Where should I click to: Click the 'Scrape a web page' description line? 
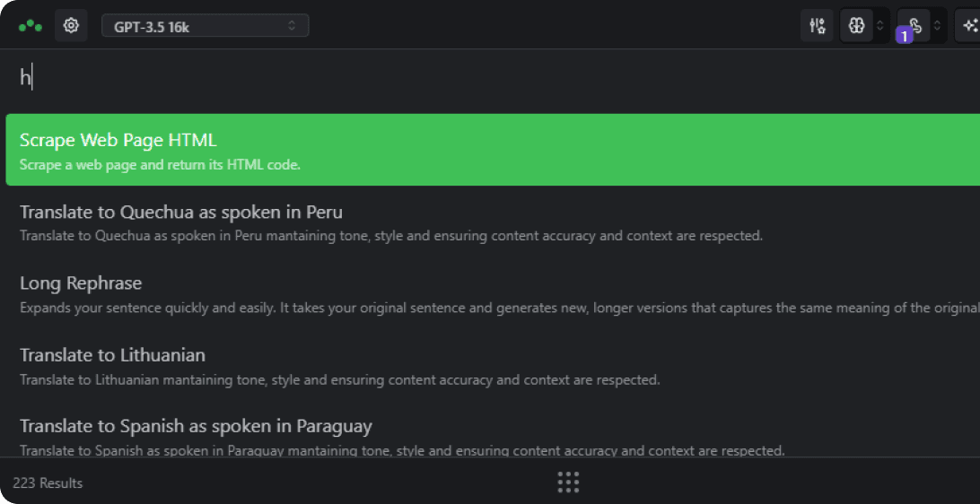pos(160,165)
